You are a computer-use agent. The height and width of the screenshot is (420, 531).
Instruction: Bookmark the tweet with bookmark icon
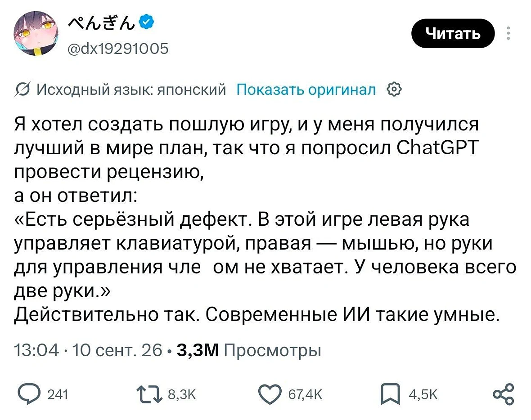tap(391, 394)
